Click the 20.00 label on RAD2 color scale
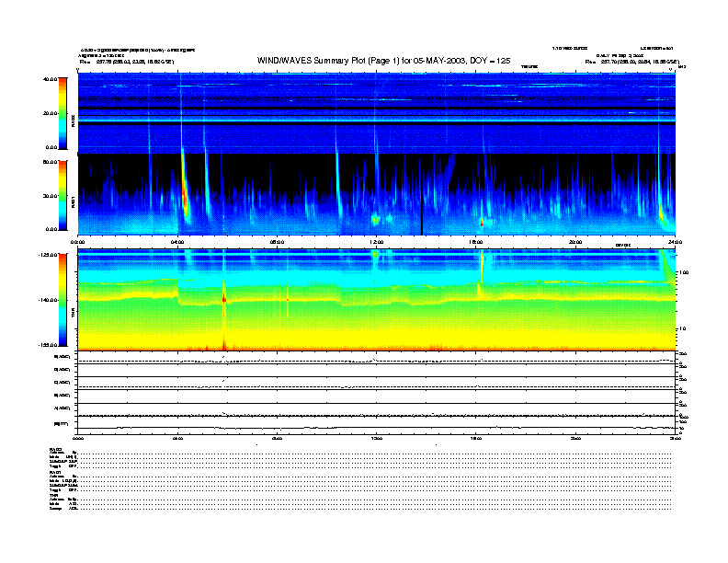Viewport: 728px width, 563px height. pyautogui.click(x=50, y=113)
